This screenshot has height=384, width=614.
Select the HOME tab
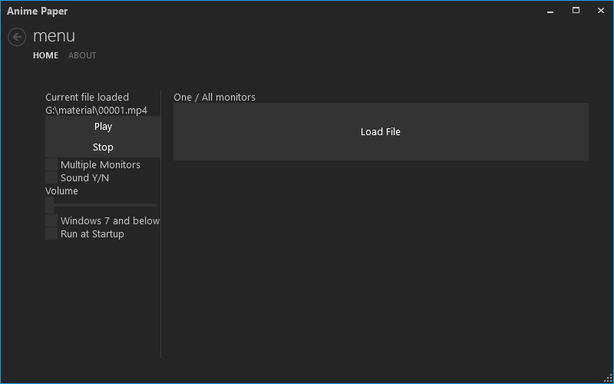[45, 56]
